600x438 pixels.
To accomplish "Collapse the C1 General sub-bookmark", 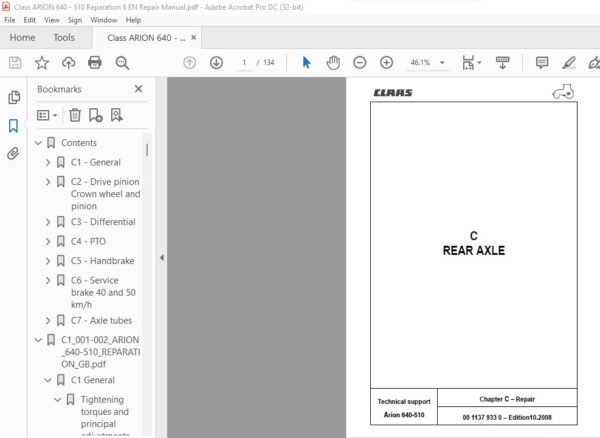I will (x=48, y=380).
